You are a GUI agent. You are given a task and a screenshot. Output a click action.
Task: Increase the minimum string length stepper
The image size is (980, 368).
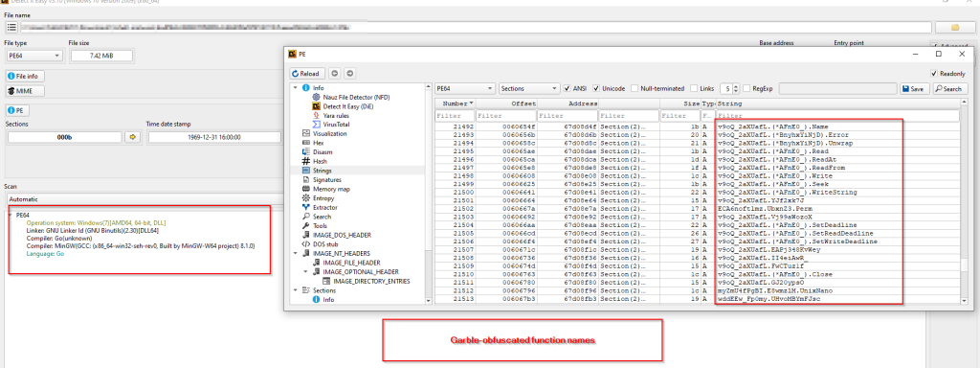pos(736,86)
